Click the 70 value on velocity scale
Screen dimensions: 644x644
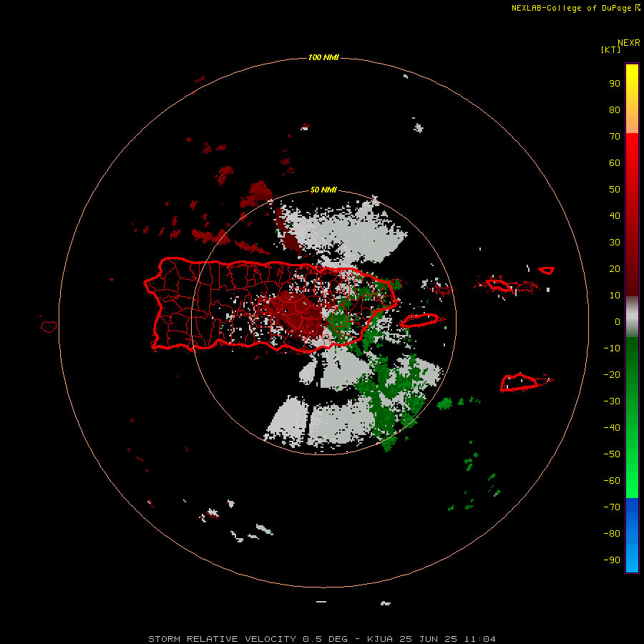615,137
